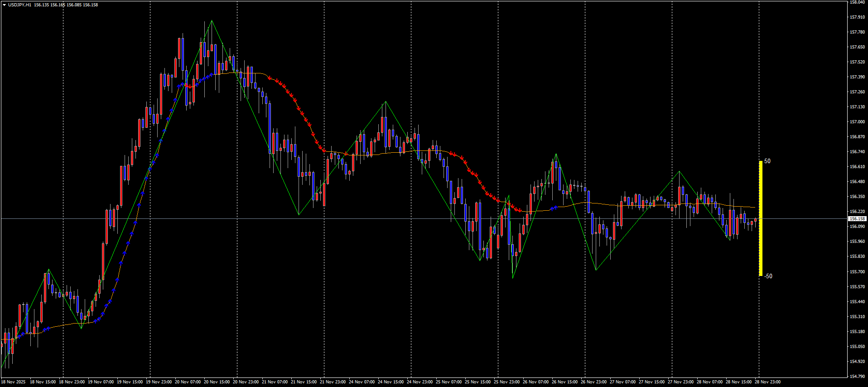Click '28 Nov 23:00' on the time axis
868x387 pixels.
tap(767, 382)
